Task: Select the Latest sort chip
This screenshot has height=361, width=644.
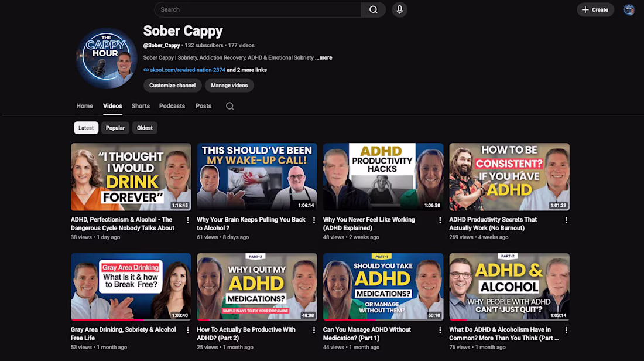Action: pyautogui.click(x=86, y=128)
